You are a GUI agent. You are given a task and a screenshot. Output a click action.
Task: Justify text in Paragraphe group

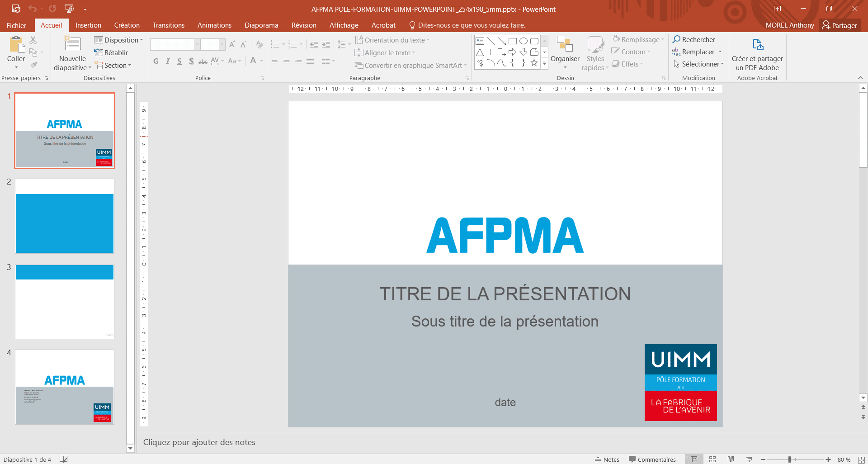pos(310,61)
